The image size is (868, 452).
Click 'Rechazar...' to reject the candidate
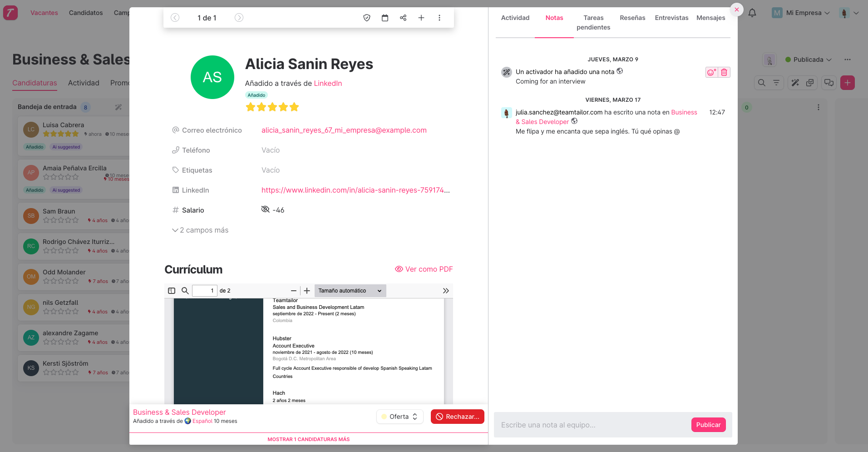[x=457, y=416]
